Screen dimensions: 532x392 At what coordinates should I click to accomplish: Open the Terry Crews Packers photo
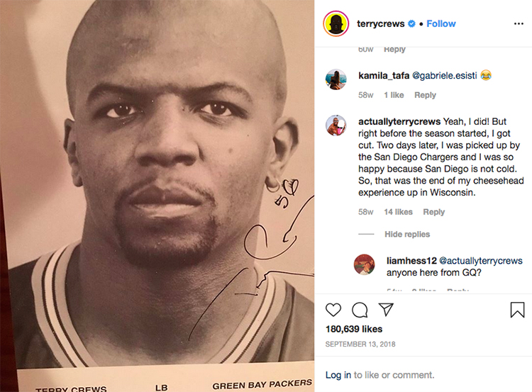(157, 196)
